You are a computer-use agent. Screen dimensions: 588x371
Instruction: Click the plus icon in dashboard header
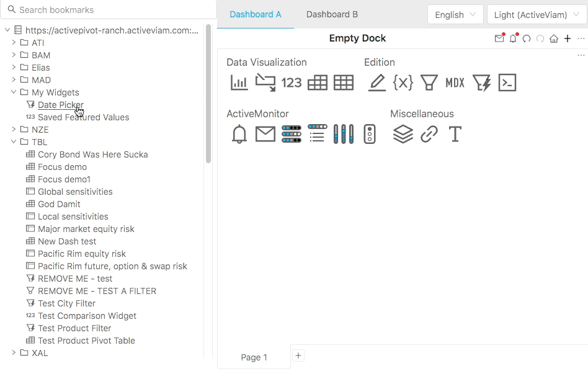coord(568,38)
